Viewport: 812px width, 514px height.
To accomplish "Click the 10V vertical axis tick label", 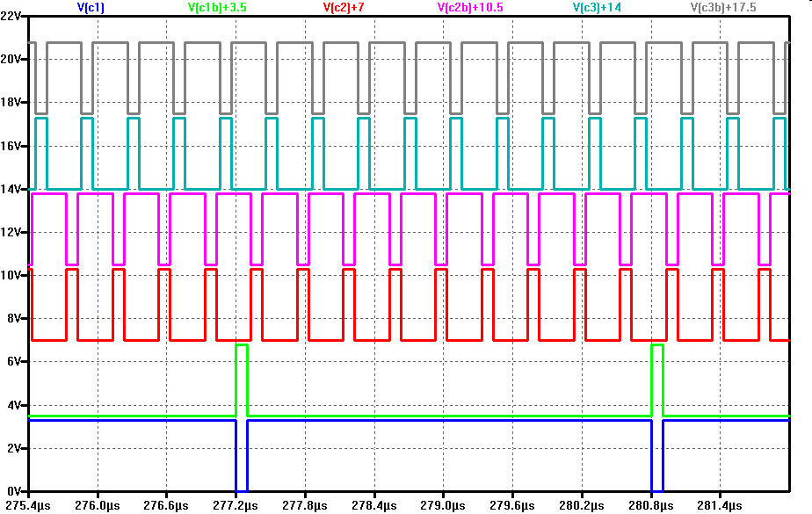I will point(13,275).
